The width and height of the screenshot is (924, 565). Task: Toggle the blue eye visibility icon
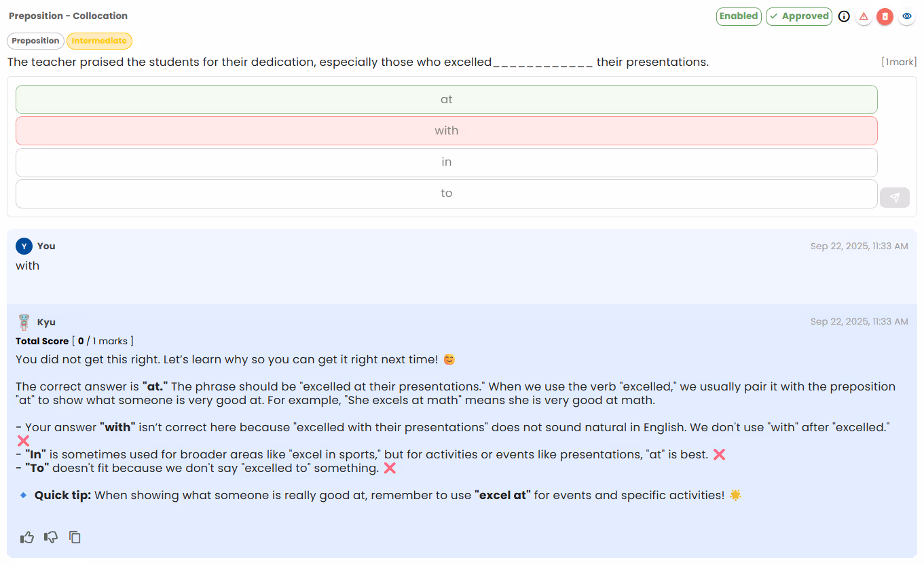click(906, 16)
